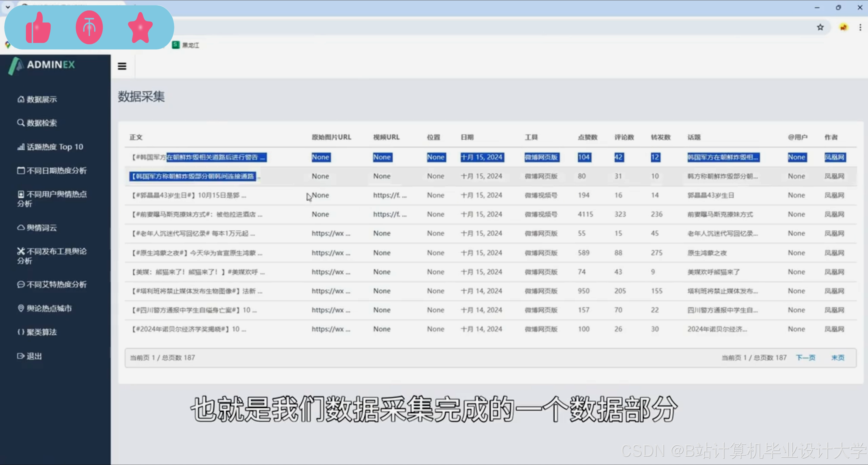Go to 下一页 next page link
Screen dimensions: 868x465
coord(805,358)
